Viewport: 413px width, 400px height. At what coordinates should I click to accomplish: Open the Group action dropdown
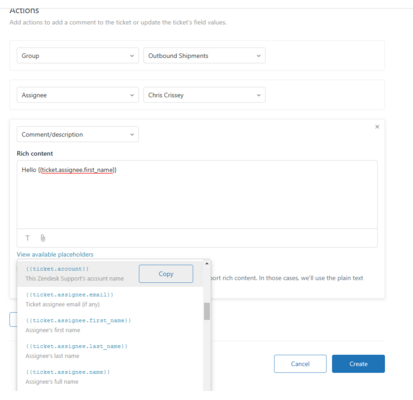78,56
